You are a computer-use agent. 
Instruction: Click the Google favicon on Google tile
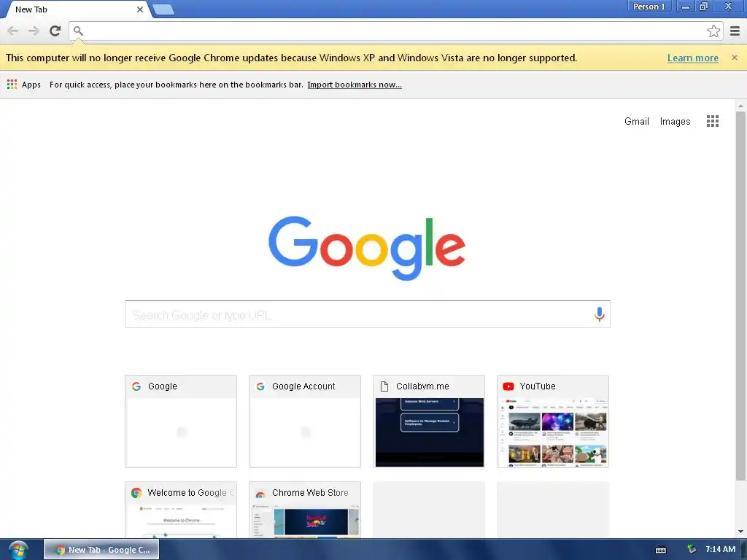pos(136,386)
